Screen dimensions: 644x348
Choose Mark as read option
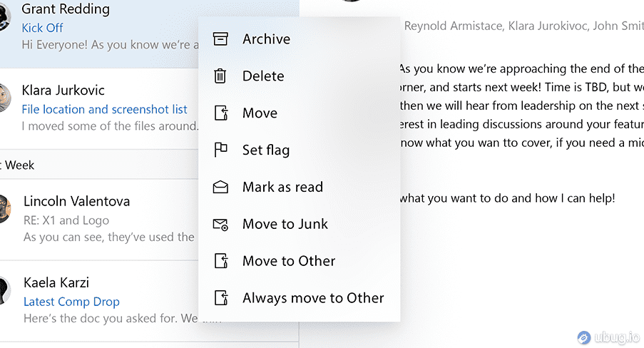pos(282,188)
